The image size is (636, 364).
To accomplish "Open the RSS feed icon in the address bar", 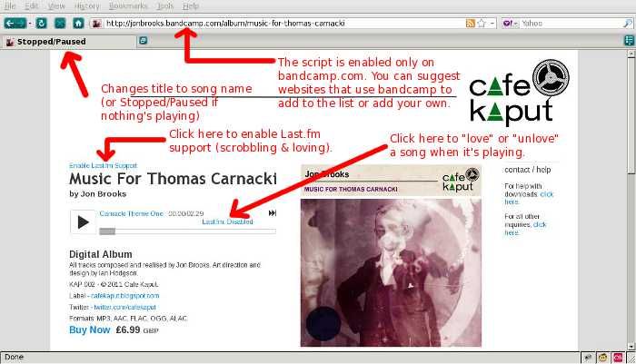I will [470, 24].
